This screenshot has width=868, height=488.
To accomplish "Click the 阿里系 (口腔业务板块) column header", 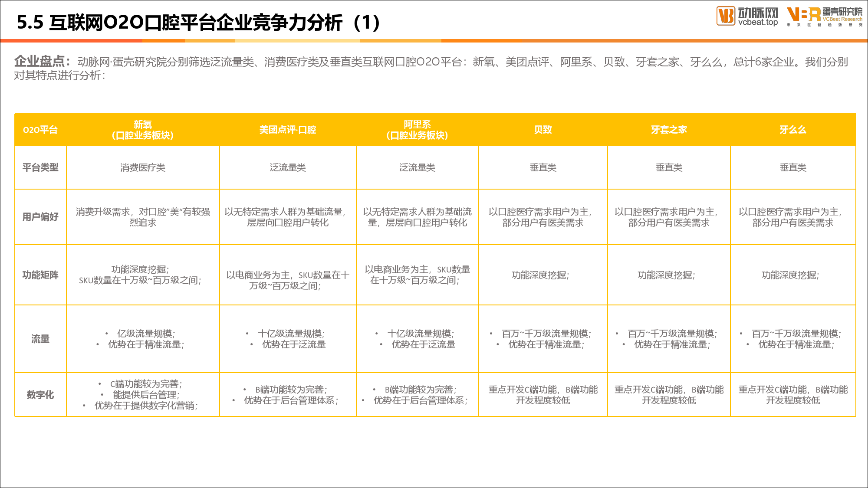I will [417, 130].
